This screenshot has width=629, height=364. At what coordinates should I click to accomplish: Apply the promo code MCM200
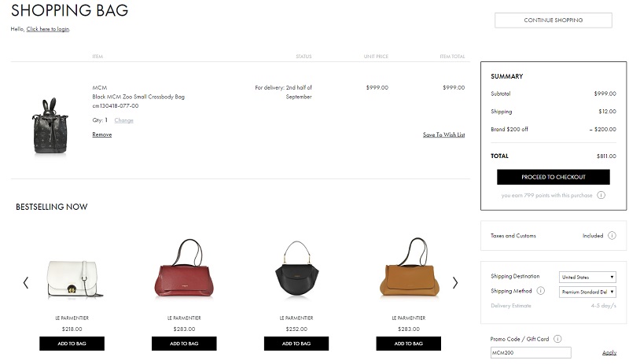click(x=609, y=352)
